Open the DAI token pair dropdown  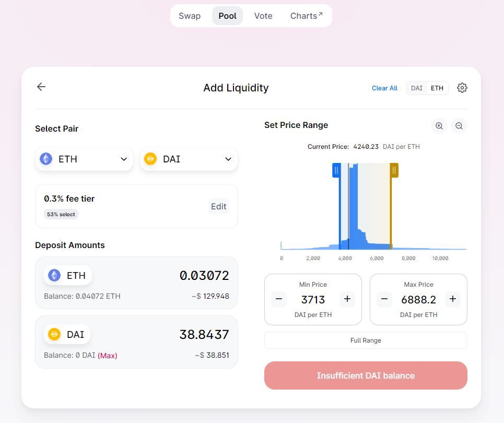(x=189, y=159)
